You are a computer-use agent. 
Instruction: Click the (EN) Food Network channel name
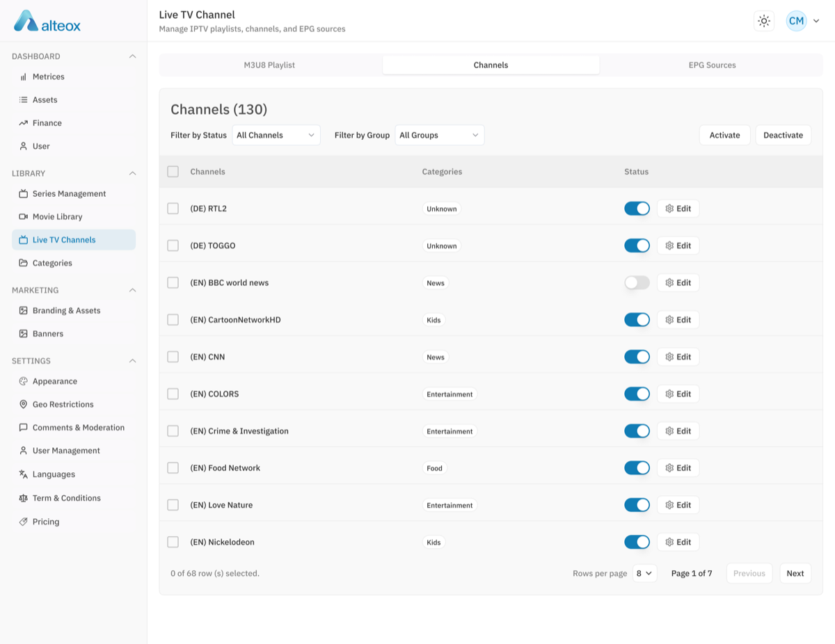tap(225, 468)
